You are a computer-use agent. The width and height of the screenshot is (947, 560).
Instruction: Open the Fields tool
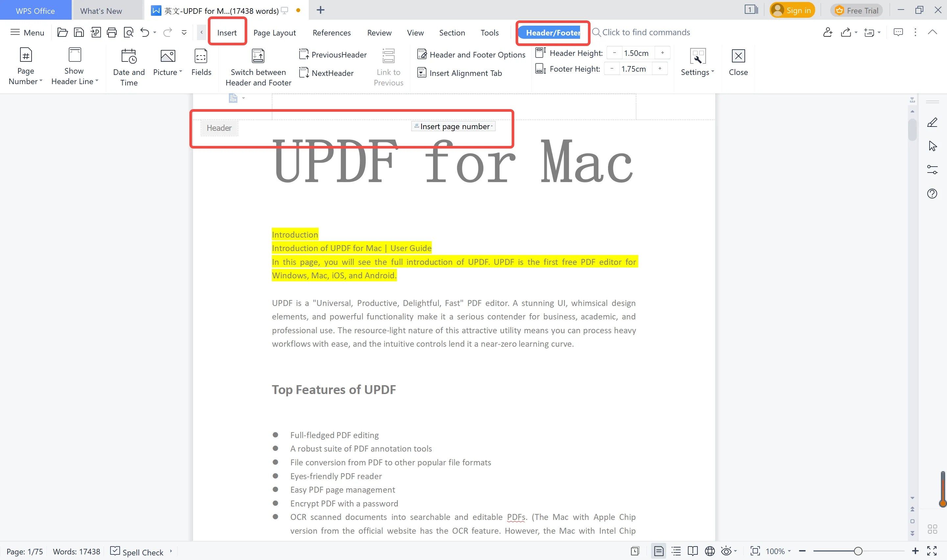pos(201,64)
